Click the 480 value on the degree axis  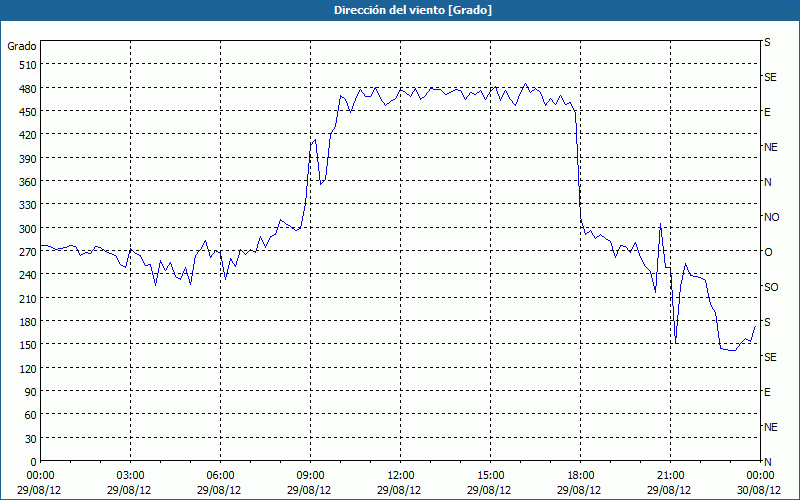pos(29,88)
